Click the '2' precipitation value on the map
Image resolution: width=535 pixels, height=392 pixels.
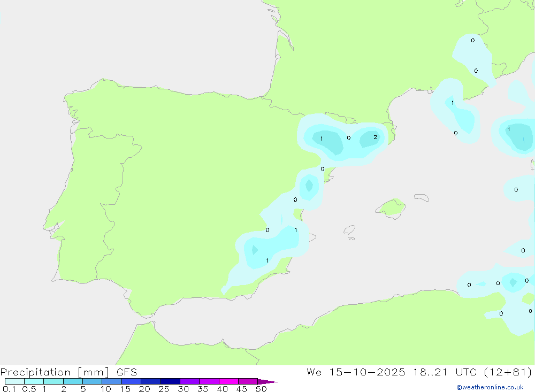[376, 137]
